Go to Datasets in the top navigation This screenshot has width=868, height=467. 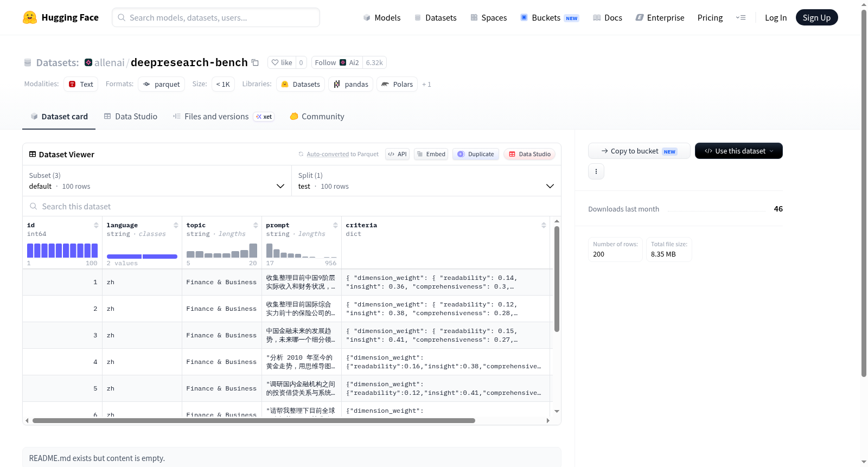tap(435, 17)
